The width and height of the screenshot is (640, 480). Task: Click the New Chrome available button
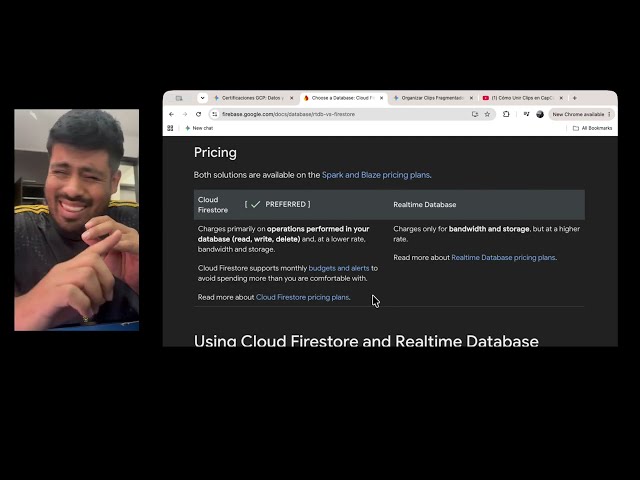[x=581, y=114]
